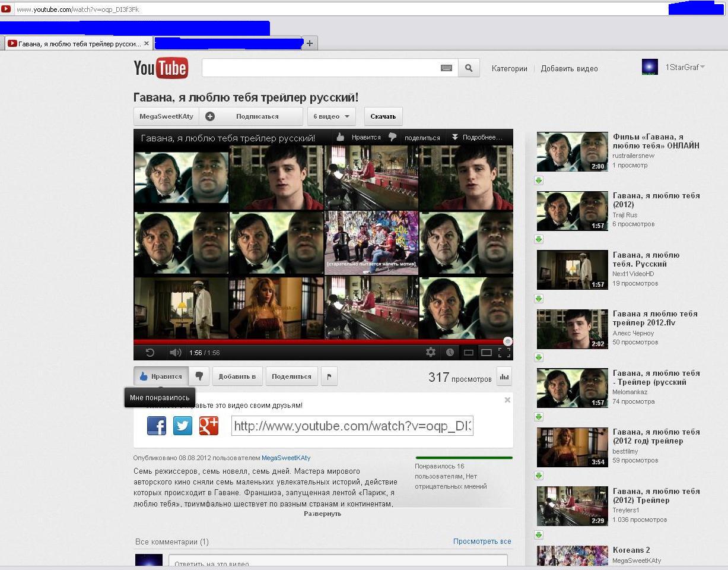728x570 pixels.
Task: Close the share panel
Action: (507, 400)
